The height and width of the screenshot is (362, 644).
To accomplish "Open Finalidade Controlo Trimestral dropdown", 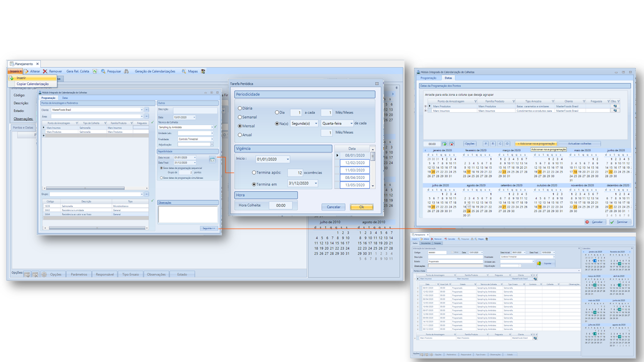I will pyautogui.click(x=212, y=139).
